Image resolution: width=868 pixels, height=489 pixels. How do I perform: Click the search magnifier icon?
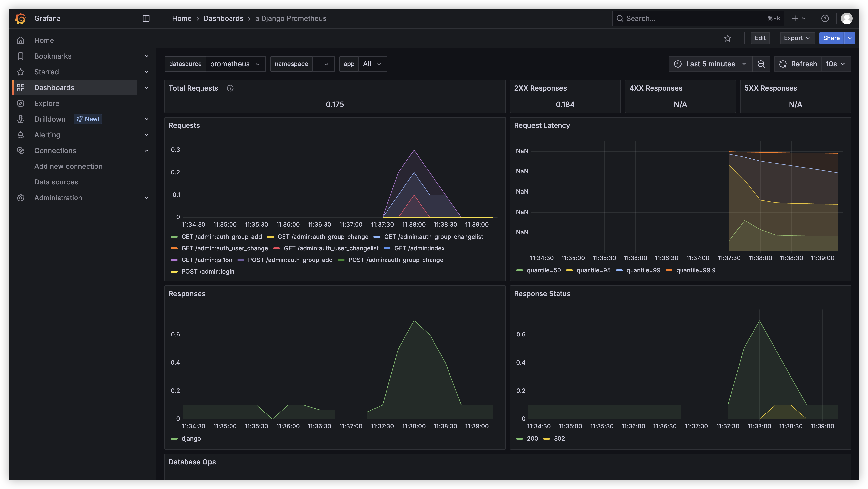[x=620, y=18]
